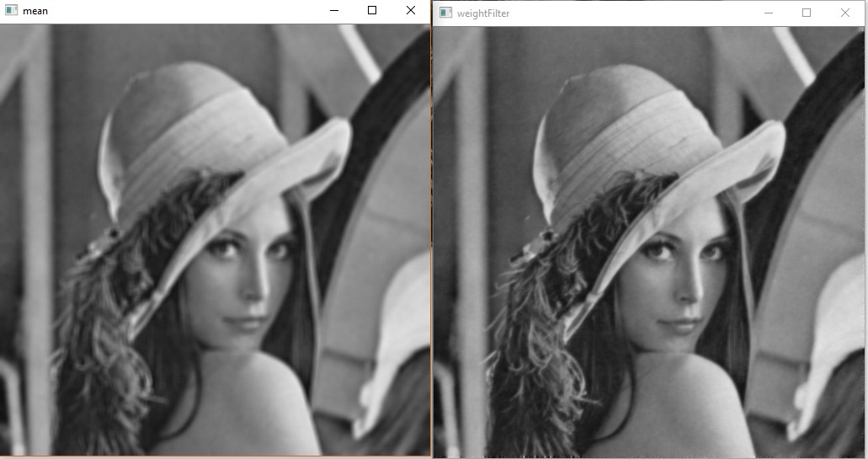Click the "weightFilter" title text
Viewport: 868px width, 459px height.
pos(483,13)
